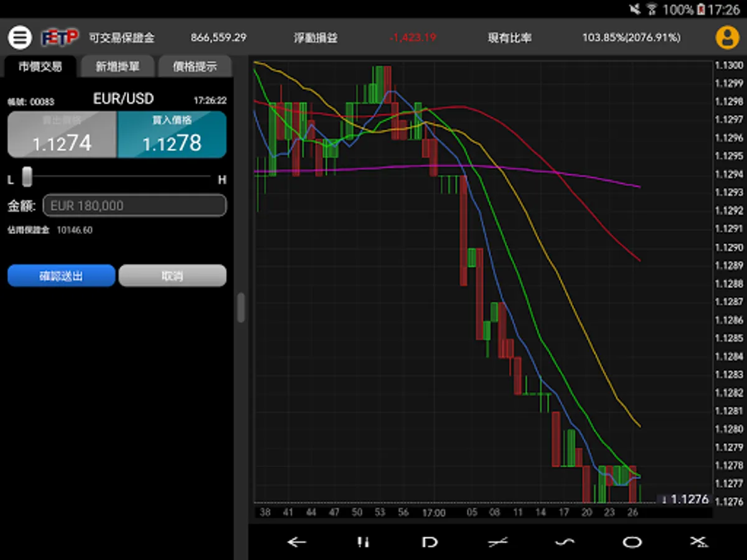
Task: Switch to the 市價交易 tab
Action: [40, 67]
